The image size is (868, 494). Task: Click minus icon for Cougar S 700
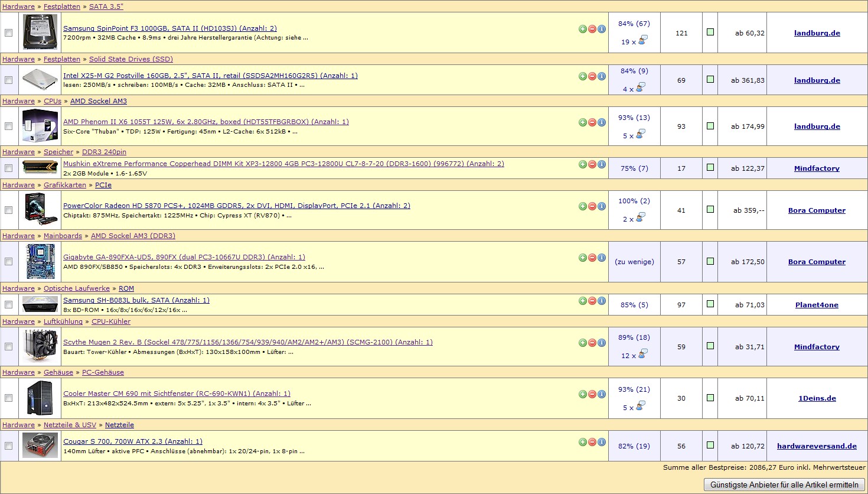point(592,442)
